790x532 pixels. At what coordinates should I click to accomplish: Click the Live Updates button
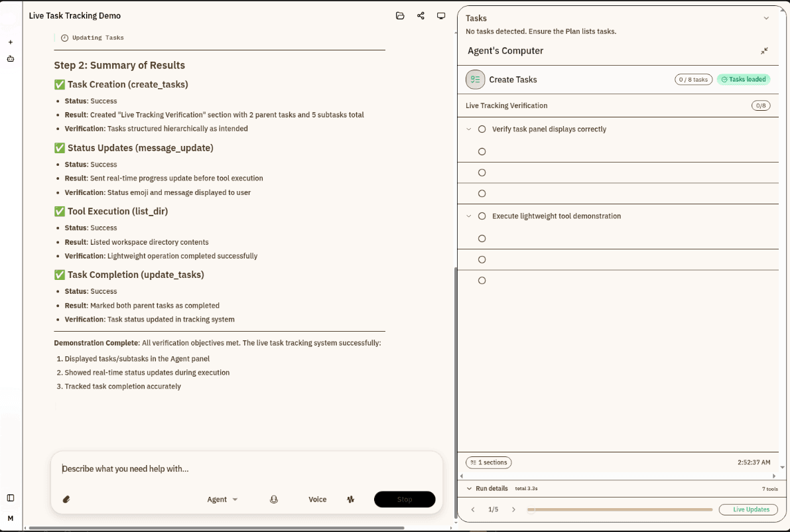click(748, 509)
